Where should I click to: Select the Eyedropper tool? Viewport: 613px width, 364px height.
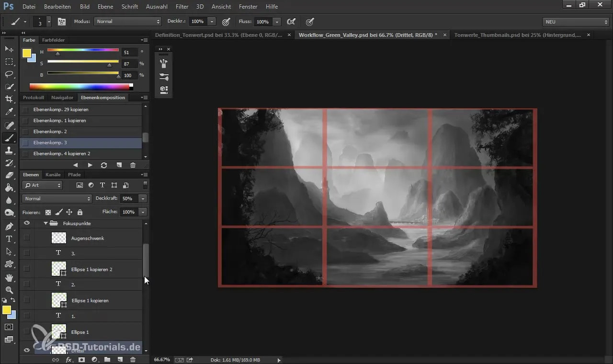(x=9, y=112)
